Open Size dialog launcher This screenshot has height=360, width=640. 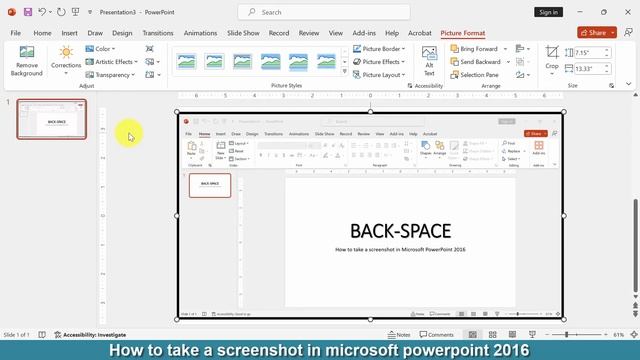click(x=611, y=86)
